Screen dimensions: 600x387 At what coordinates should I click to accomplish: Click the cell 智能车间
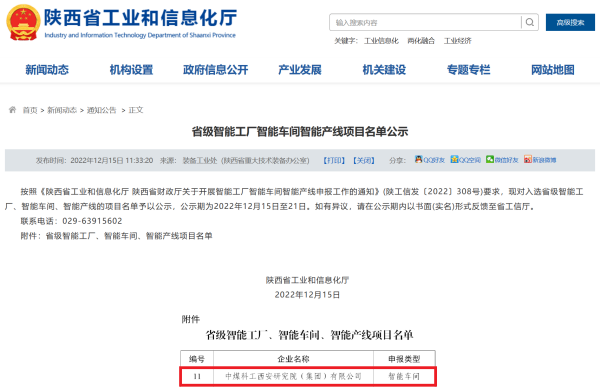[x=404, y=376]
